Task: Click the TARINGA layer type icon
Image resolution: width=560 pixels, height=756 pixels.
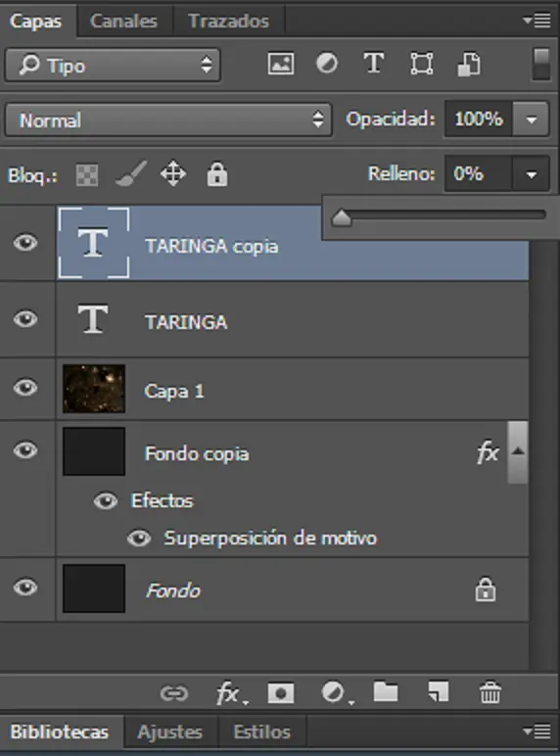Action: (x=93, y=319)
